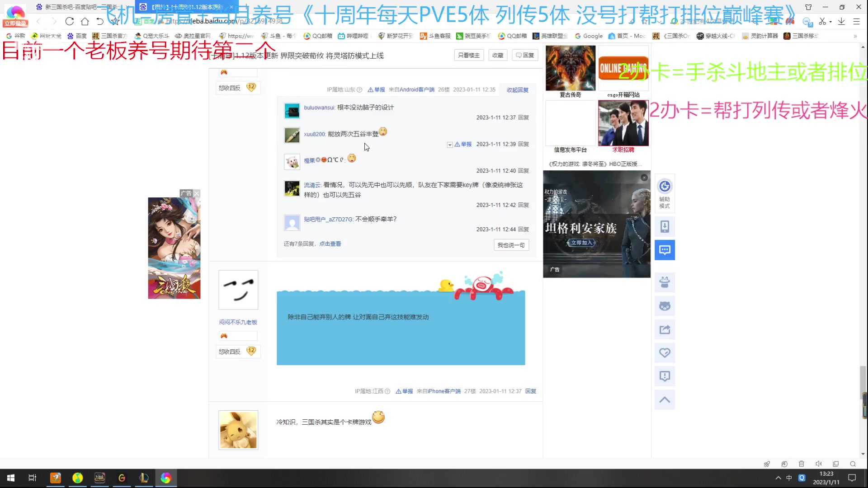Image resolution: width=868 pixels, height=488 pixels.
Task: Open the Google bookmark in bookmarks bar
Action: click(x=589, y=36)
